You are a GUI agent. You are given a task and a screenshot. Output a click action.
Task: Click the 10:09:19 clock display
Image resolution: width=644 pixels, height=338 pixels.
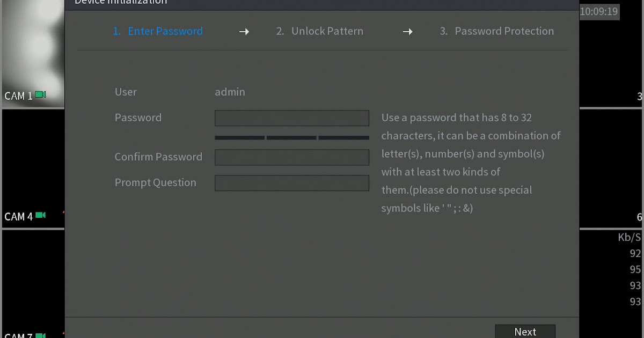pos(599,11)
